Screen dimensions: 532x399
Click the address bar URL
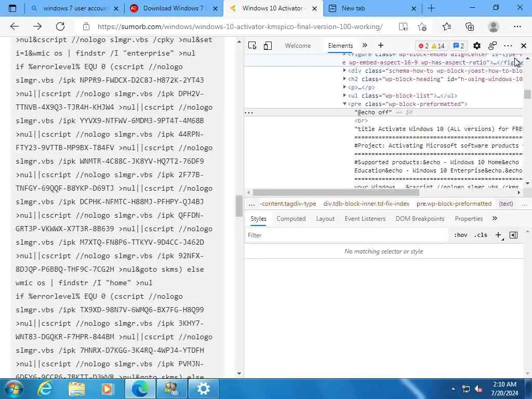click(240, 26)
